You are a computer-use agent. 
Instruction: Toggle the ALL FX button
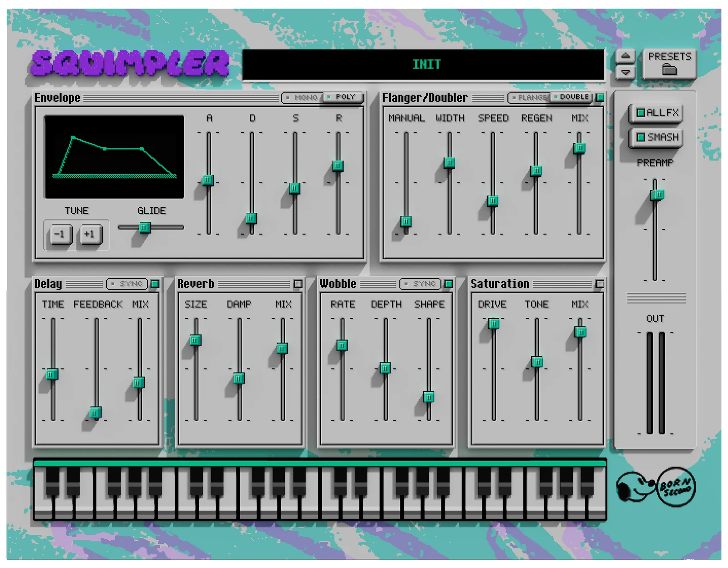click(656, 112)
